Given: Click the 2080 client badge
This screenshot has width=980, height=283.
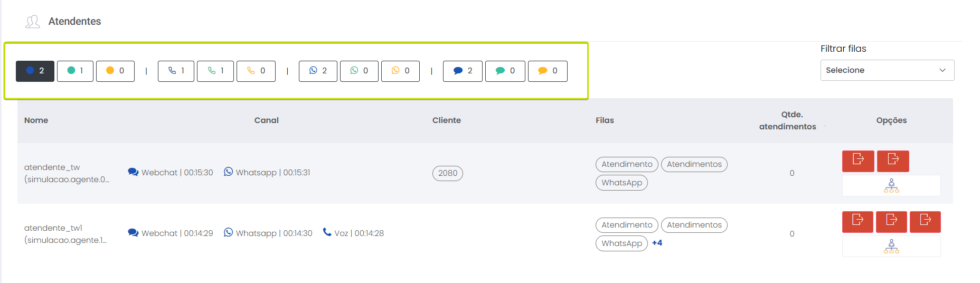Looking at the screenshot, I should tap(447, 173).
